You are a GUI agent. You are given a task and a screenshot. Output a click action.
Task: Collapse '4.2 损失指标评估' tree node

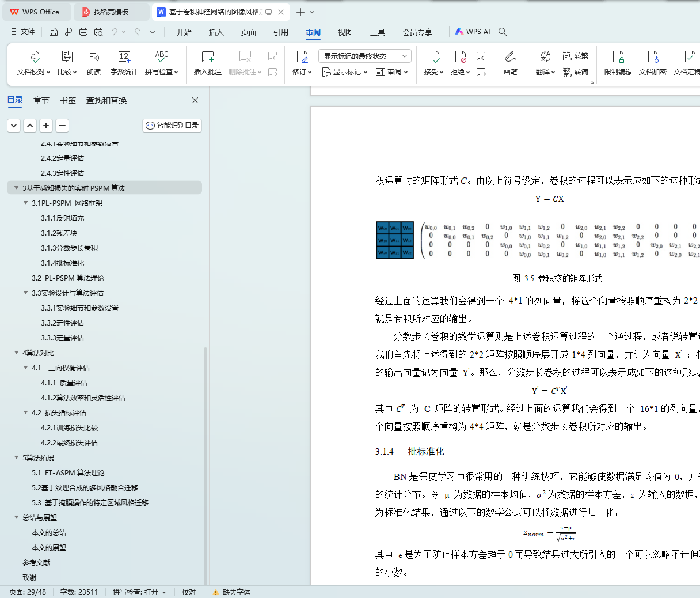coord(25,412)
